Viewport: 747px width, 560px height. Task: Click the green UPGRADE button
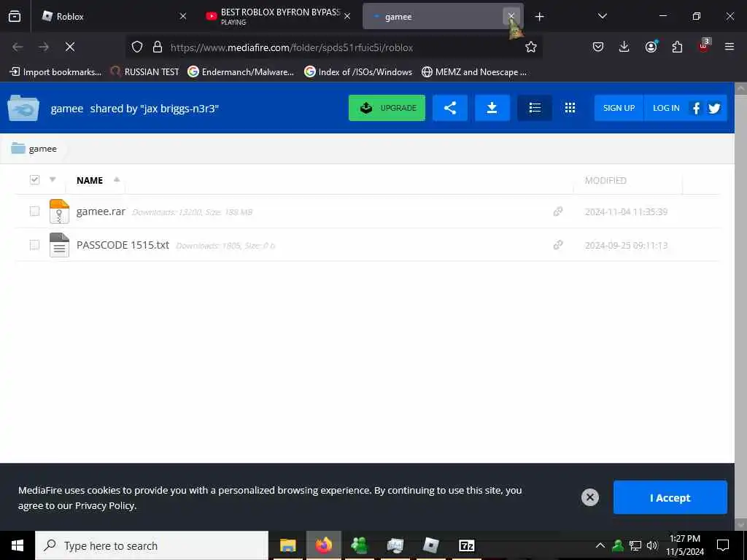[387, 108]
